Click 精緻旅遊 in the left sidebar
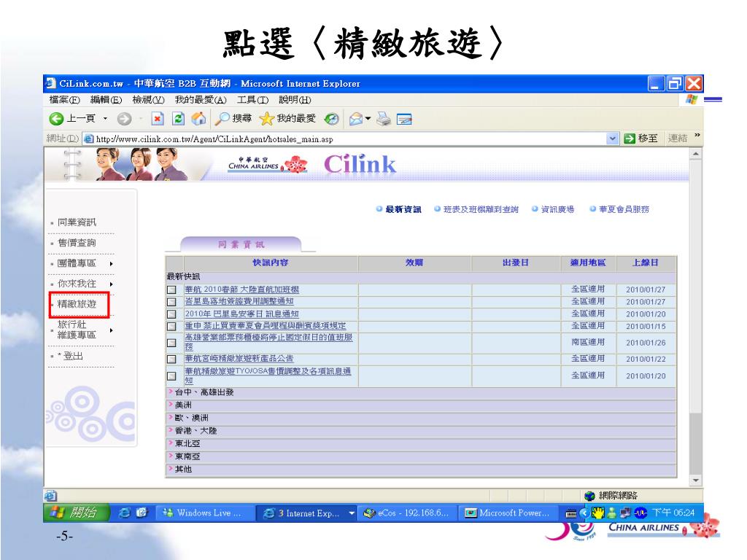Image resolution: width=747 pixels, height=560 pixels. 77,304
